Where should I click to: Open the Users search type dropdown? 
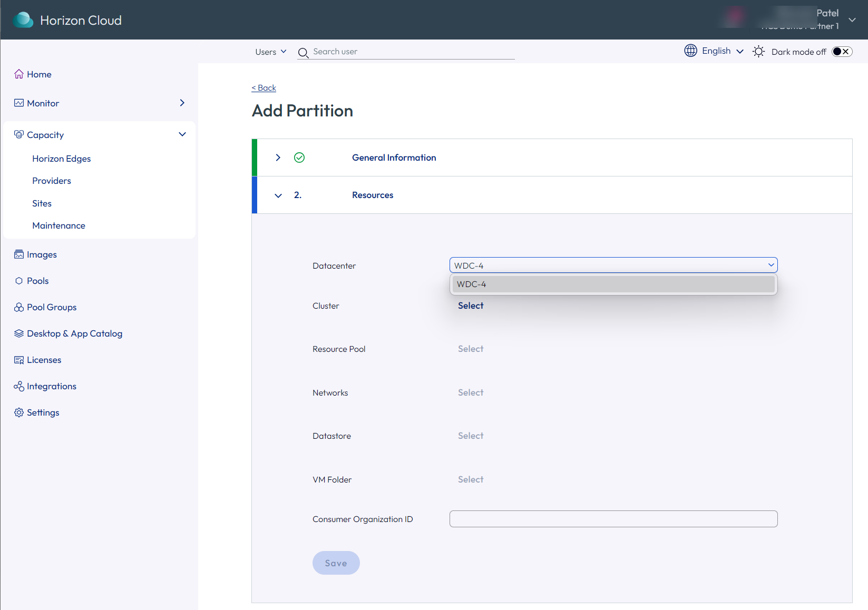(x=271, y=52)
